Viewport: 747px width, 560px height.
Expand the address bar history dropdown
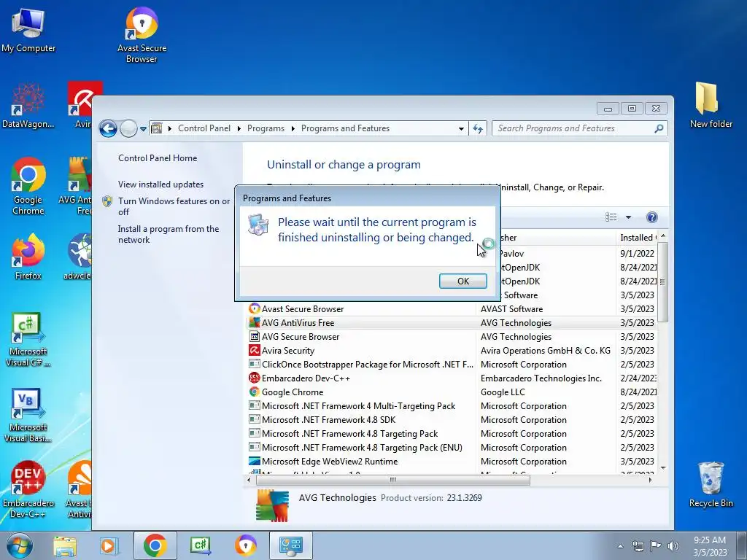461,128
